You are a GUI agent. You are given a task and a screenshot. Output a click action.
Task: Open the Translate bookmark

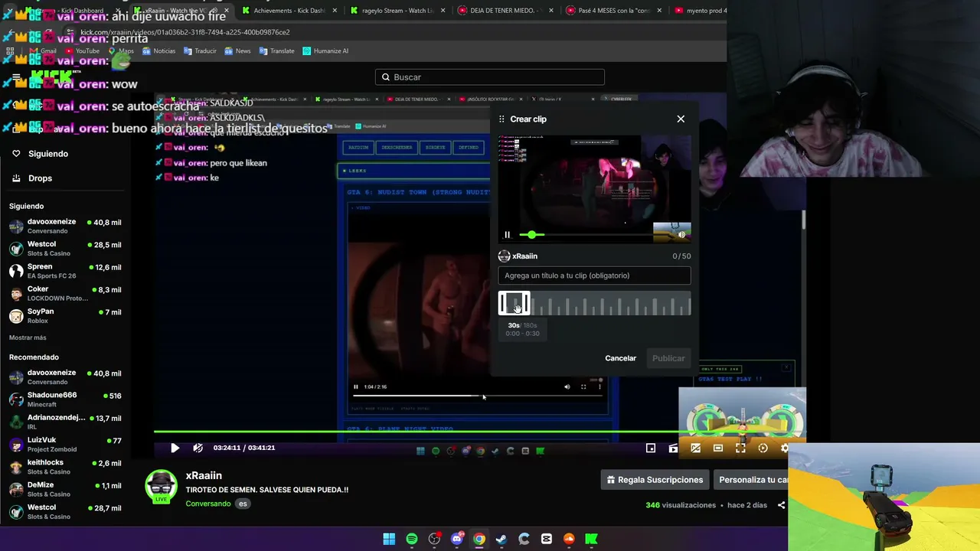(x=276, y=51)
